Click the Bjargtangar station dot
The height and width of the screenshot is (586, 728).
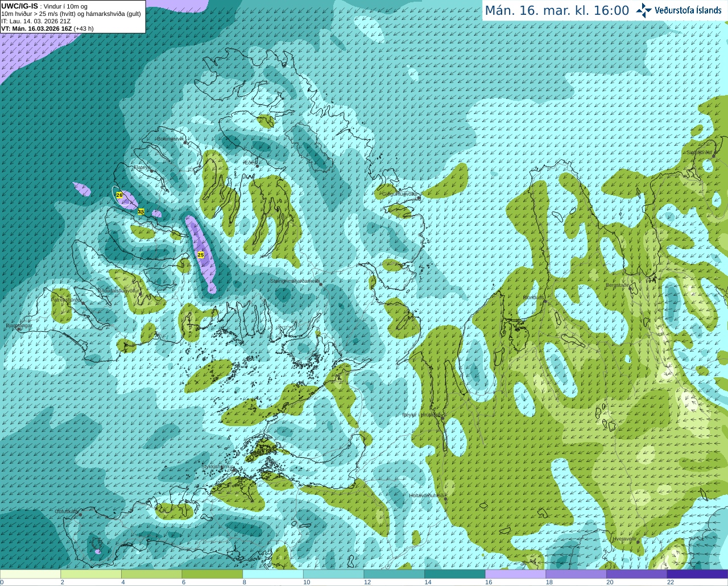coord(19,329)
